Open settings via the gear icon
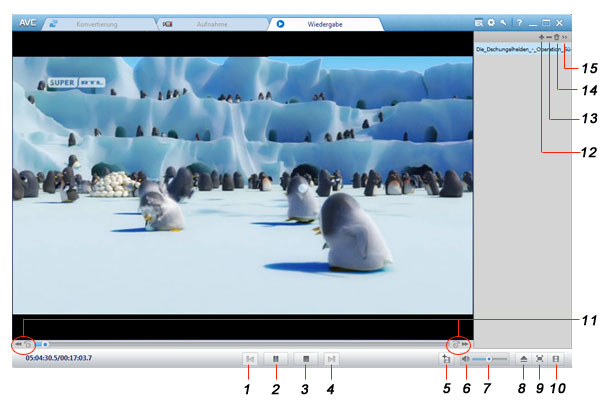The height and width of the screenshot is (400, 600). click(x=491, y=23)
